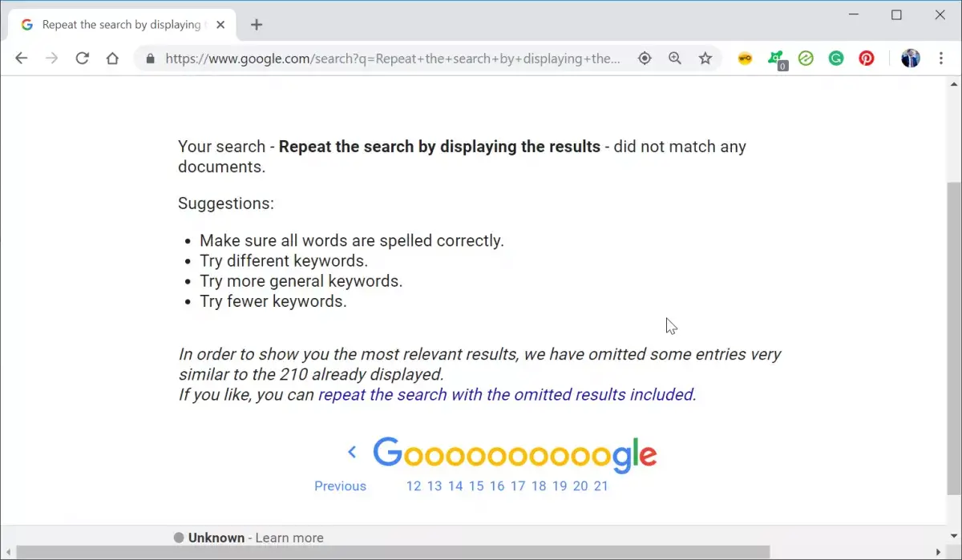The image size is (962, 560).
Task: Click the Suggestions: heading text
Action: [226, 203]
